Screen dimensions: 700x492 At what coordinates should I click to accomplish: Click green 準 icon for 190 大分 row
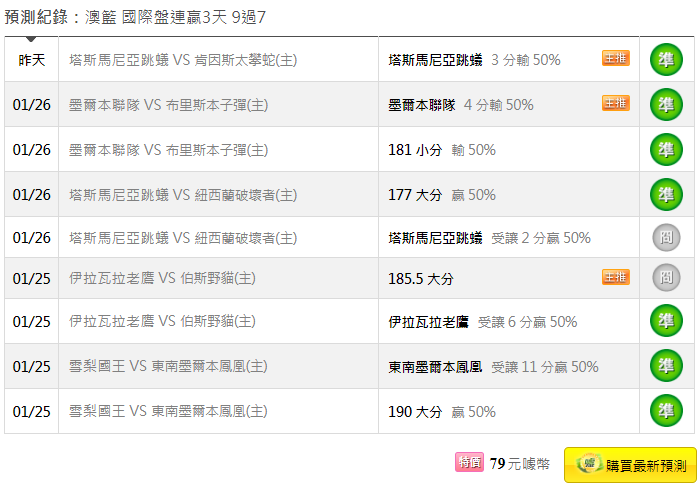coord(666,411)
